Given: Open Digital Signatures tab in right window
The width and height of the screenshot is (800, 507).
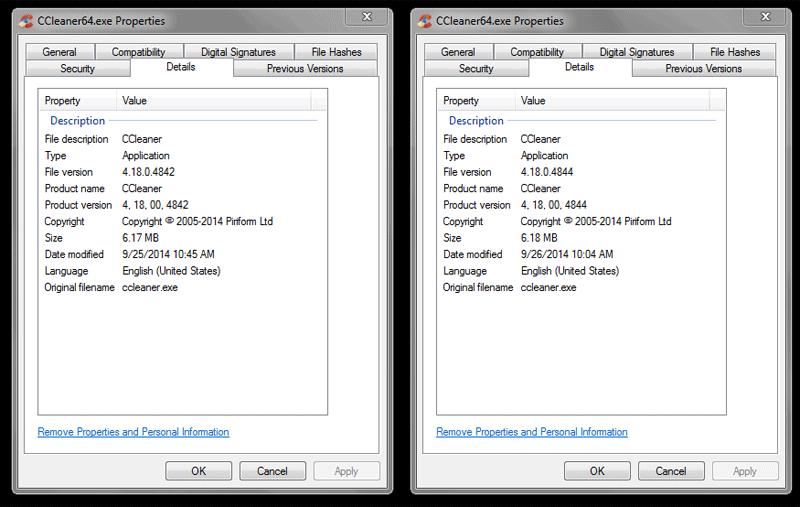Looking at the screenshot, I should tap(637, 52).
